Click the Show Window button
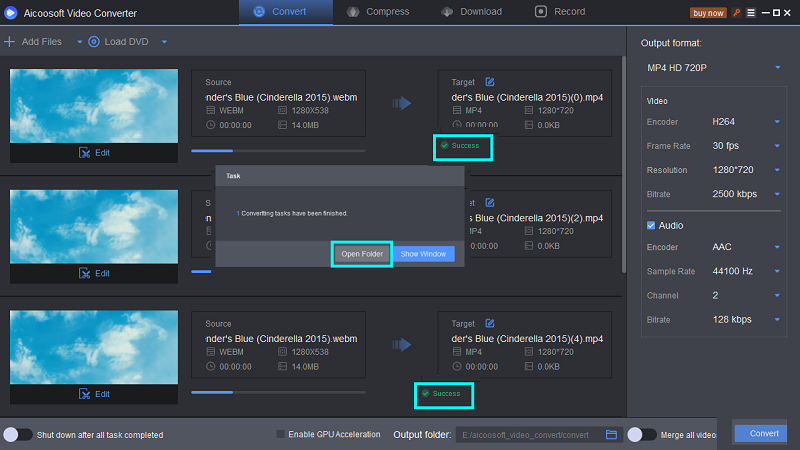 click(x=423, y=254)
